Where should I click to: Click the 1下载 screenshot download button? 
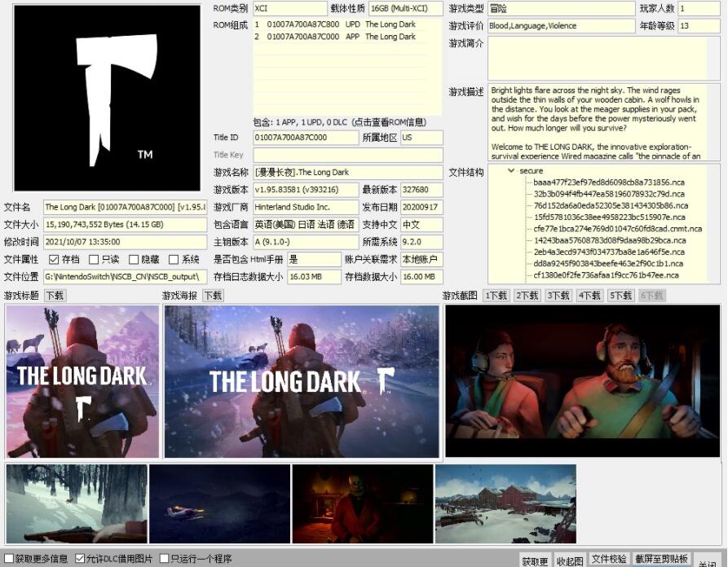click(496, 296)
